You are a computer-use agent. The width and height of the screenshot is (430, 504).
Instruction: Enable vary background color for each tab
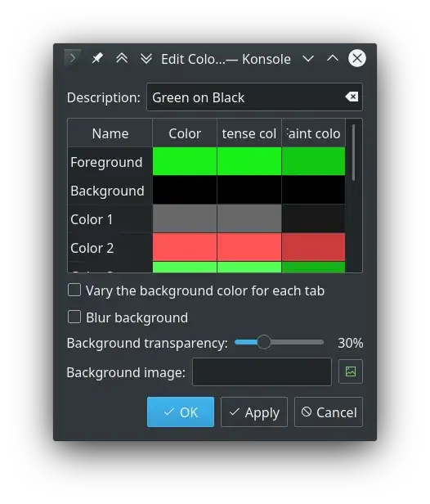74,290
